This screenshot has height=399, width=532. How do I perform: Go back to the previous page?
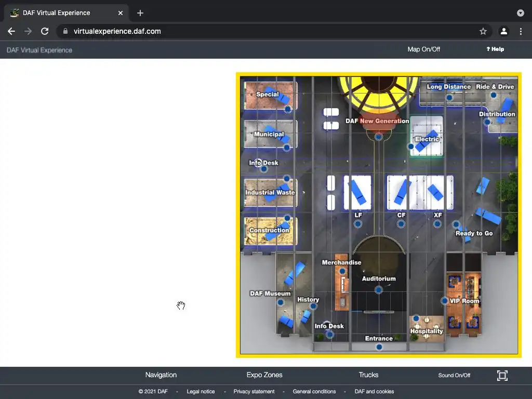tap(11, 31)
